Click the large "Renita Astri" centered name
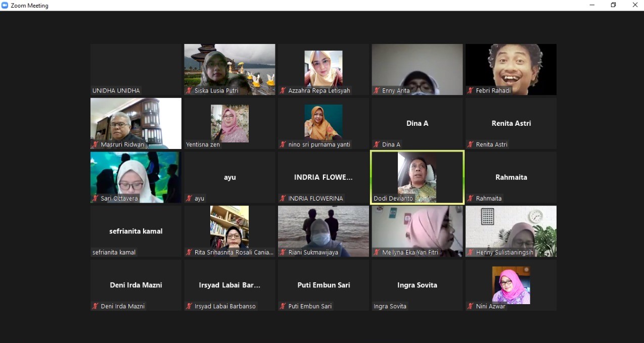The height and width of the screenshot is (343, 644). (511, 123)
